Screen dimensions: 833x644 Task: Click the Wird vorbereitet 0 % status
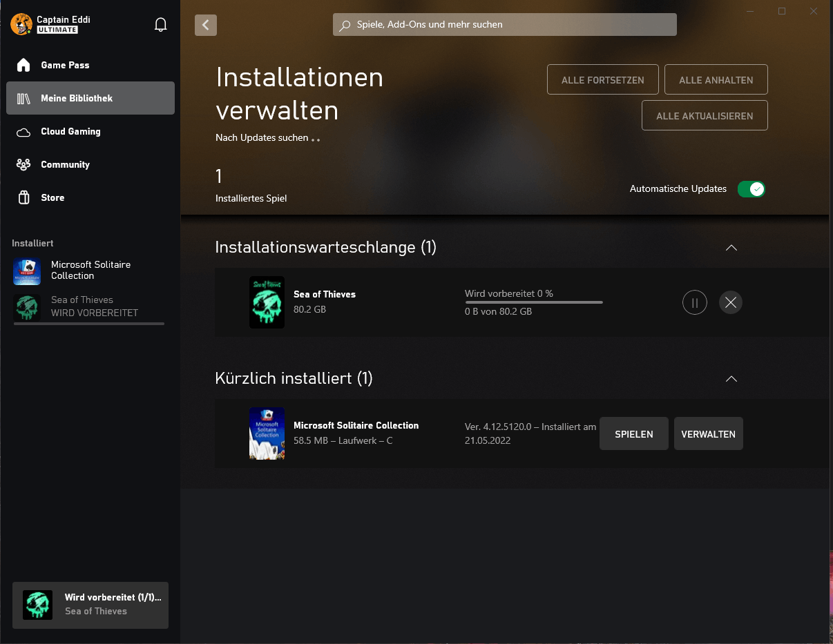coord(509,293)
